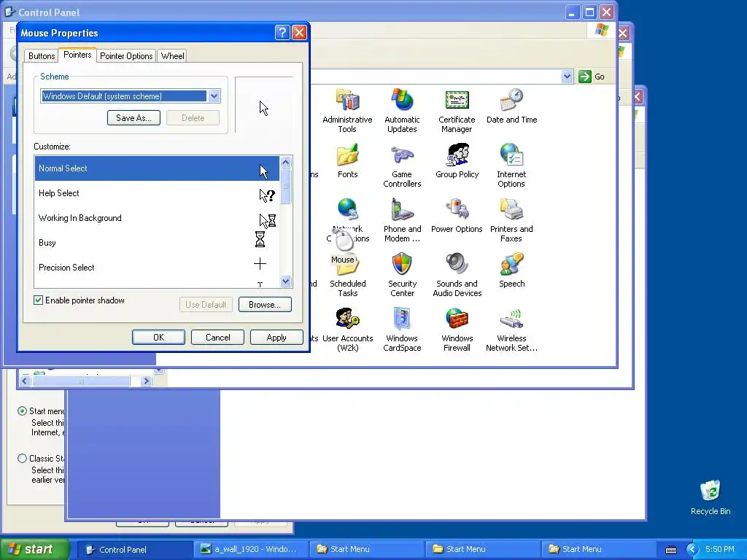
Task: Click the Mouse Properties help question mark button
Action: 282,32
